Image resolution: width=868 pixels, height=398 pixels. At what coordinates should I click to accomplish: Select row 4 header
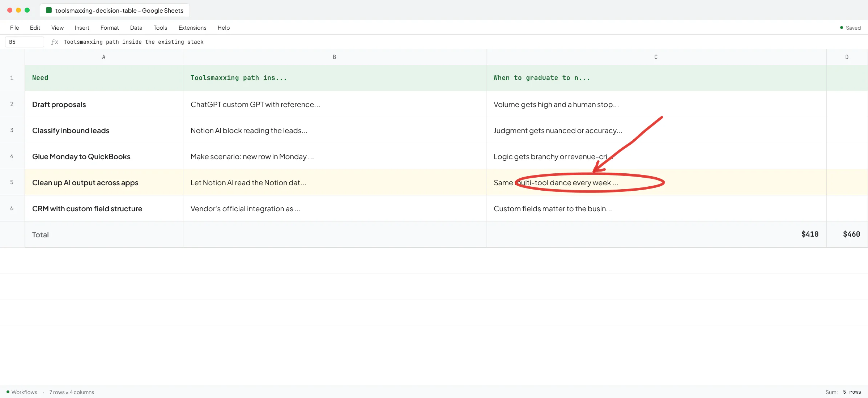pos(12,156)
